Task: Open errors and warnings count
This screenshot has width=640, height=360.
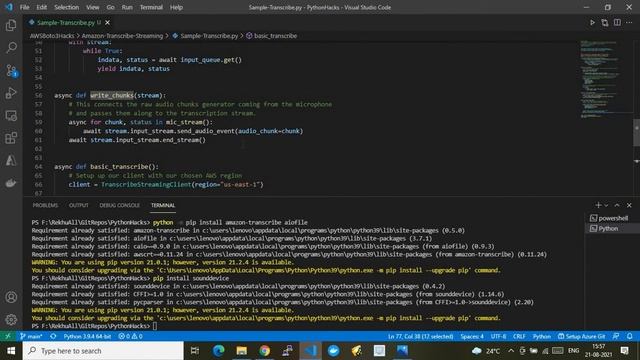Action: point(130,336)
